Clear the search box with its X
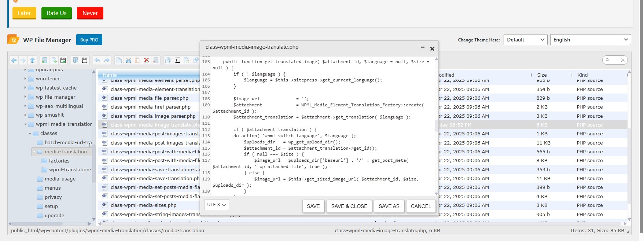 [622, 60]
